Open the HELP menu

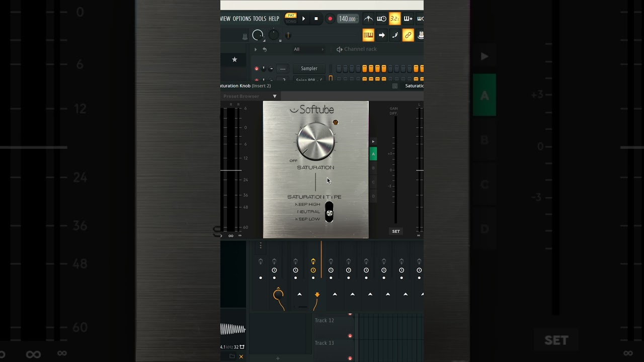(274, 19)
